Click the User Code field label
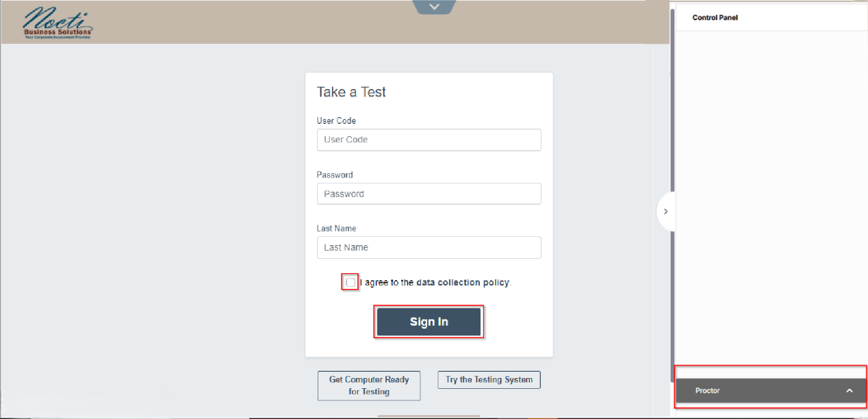Viewport: 868px width, 419px height. click(x=336, y=121)
